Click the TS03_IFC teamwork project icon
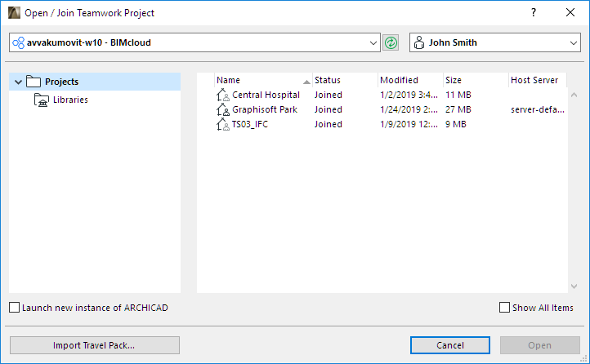590x364 pixels. 222,124
